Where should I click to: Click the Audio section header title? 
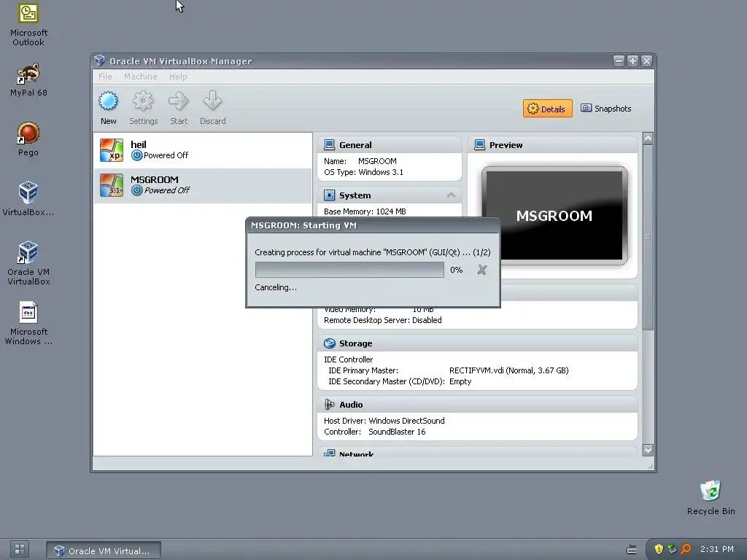pos(351,404)
